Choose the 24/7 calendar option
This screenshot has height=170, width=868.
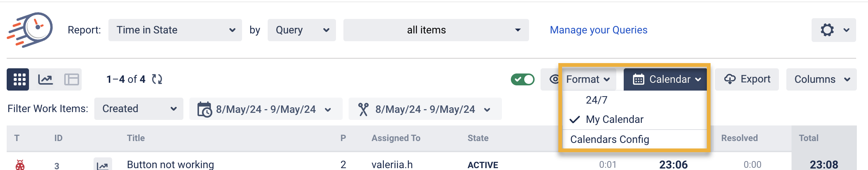[597, 100]
